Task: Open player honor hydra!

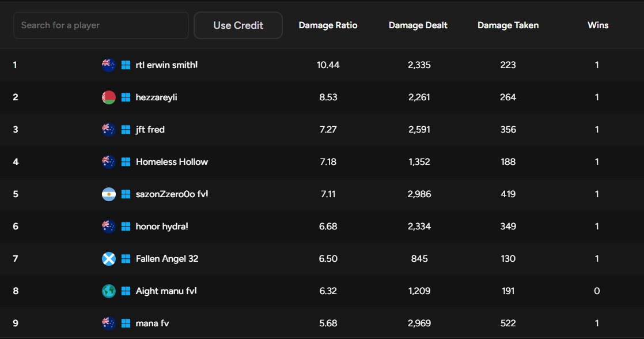Action: click(x=162, y=227)
